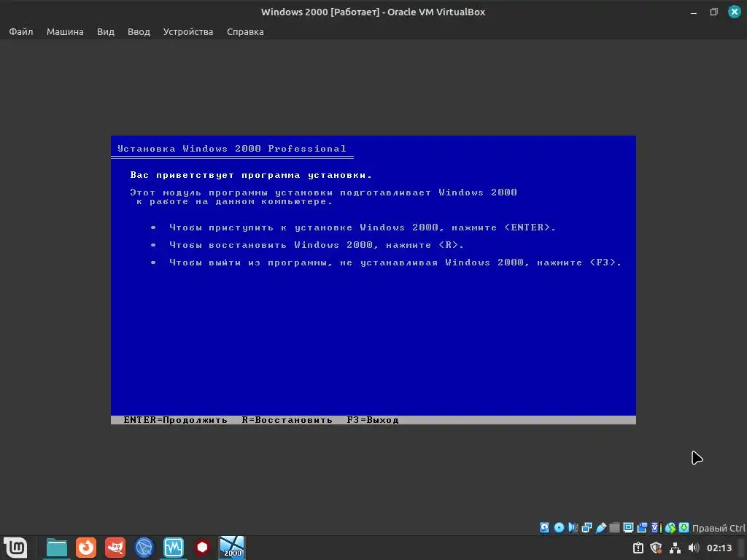Click the gray shared folders indicator icon
747x560 pixels.
tap(614, 528)
